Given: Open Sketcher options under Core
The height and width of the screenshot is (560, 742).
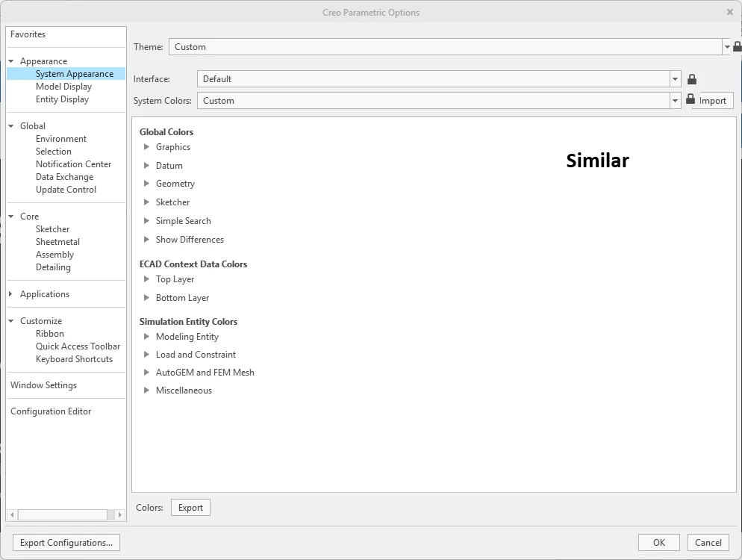Looking at the screenshot, I should (x=52, y=229).
